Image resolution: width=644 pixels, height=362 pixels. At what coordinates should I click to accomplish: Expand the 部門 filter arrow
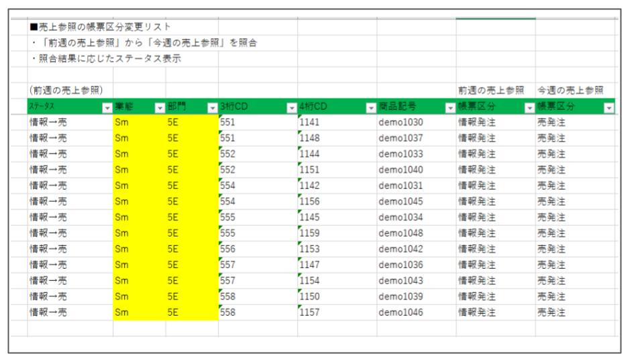coord(212,107)
